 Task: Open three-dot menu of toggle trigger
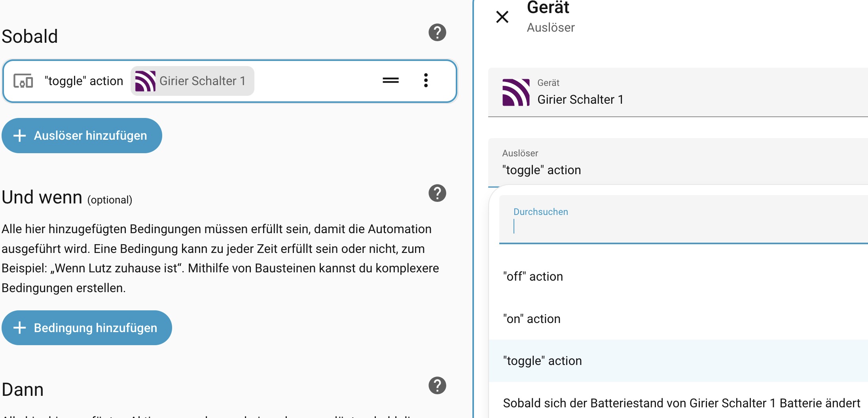point(426,80)
